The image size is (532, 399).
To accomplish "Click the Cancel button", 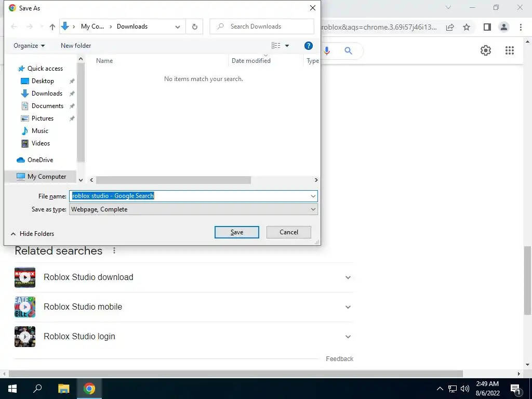I will click(x=289, y=232).
